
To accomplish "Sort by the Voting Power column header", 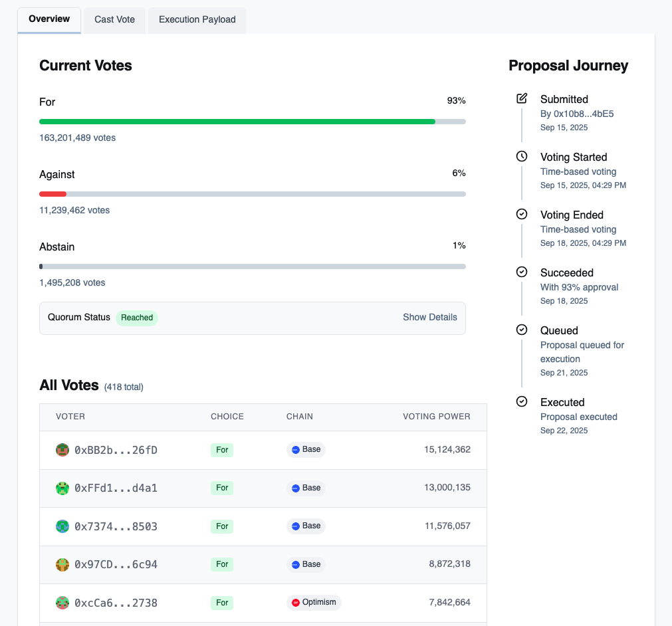I will coord(436,417).
